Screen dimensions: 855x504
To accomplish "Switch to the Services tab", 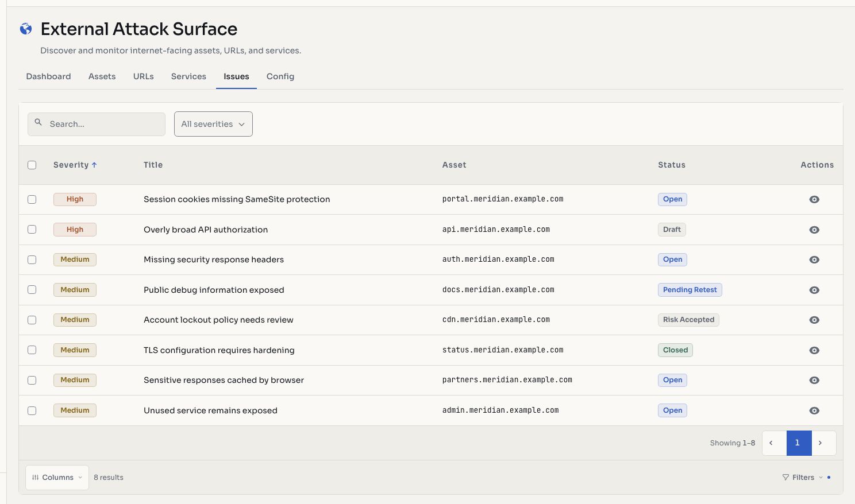I will click(188, 76).
